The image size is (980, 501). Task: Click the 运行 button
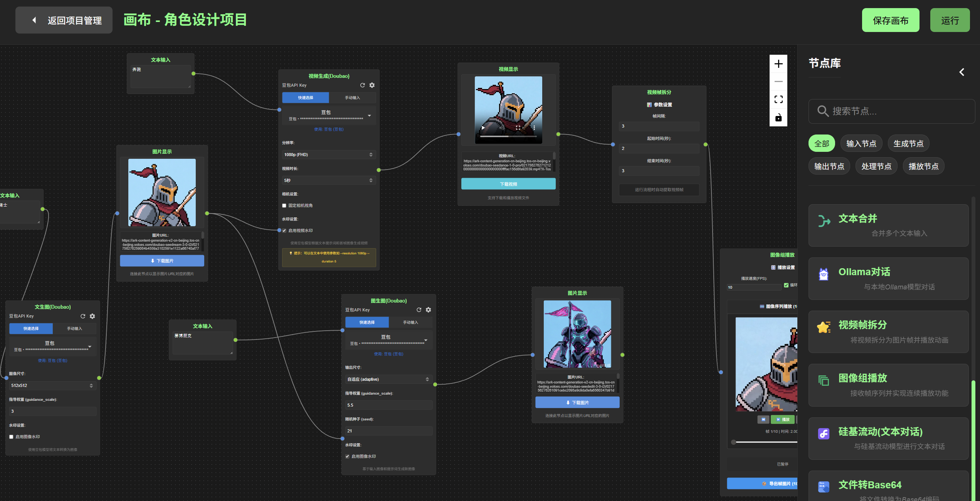(x=950, y=20)
